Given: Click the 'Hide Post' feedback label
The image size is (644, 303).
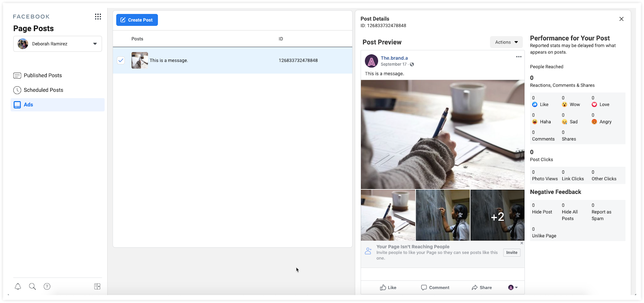Looking at the screenshot, I should [x=542, y=212].
